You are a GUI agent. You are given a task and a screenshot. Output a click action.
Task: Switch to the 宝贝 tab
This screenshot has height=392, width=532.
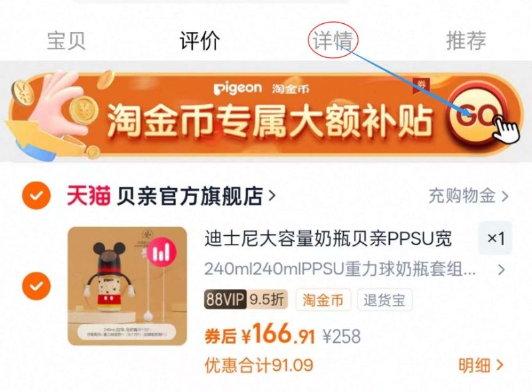pyautogui.click(x=66, y=41)
